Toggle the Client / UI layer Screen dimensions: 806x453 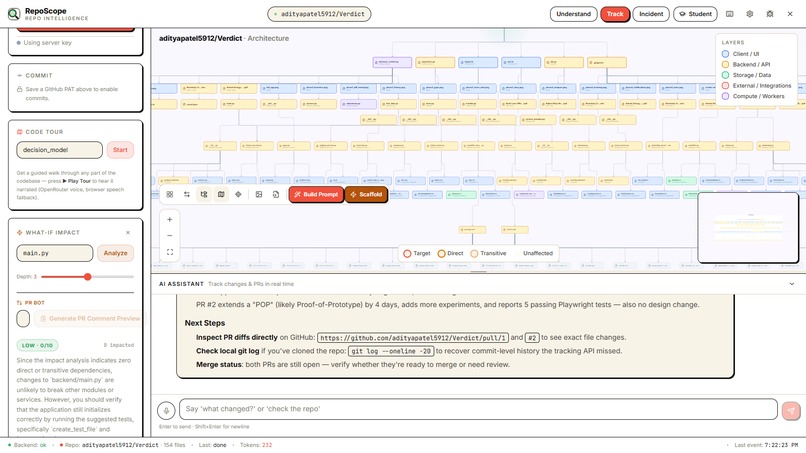(x=725, y=53)
